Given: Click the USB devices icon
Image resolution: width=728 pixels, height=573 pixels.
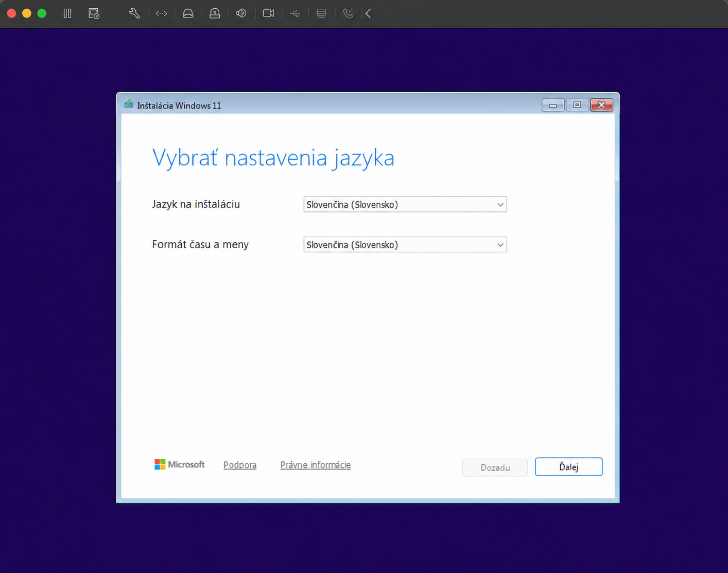Looking at the screenshot, I should point(295,13).
